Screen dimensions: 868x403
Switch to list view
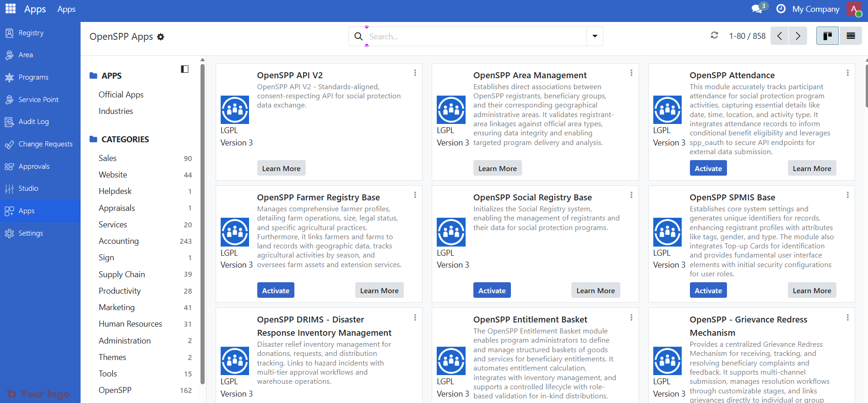point(851,36)
